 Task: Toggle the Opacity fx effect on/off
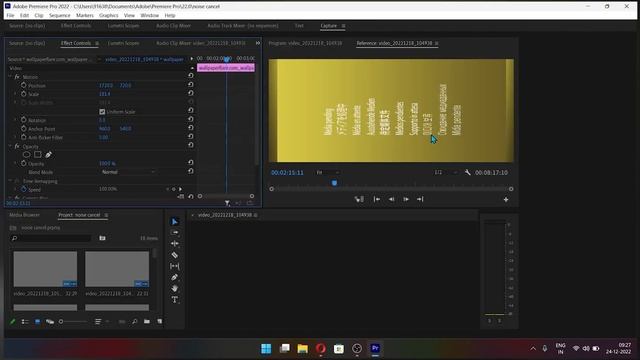17,146
